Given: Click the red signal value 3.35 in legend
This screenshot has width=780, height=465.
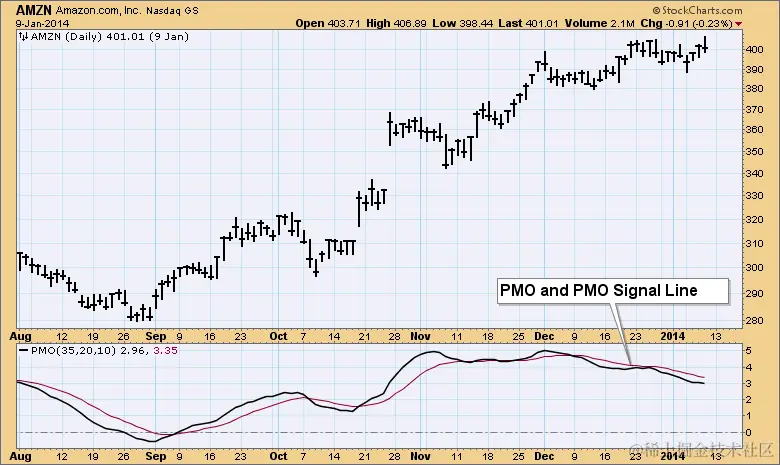Looking at the screenshot, I should coord(166,351).
